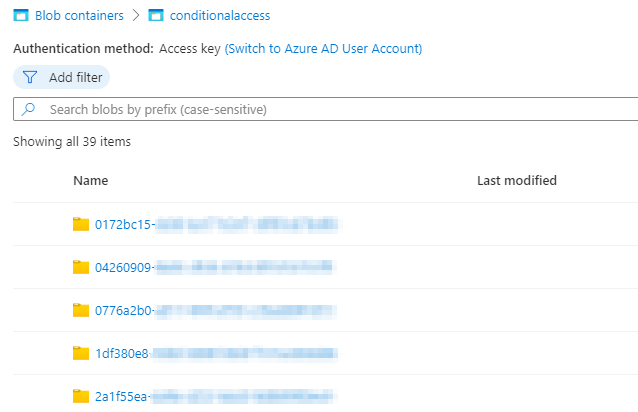Screen dimensions: 638x412
Task: Click the Blob containers breadcrumb icon
Action: (x=21, y=16)
